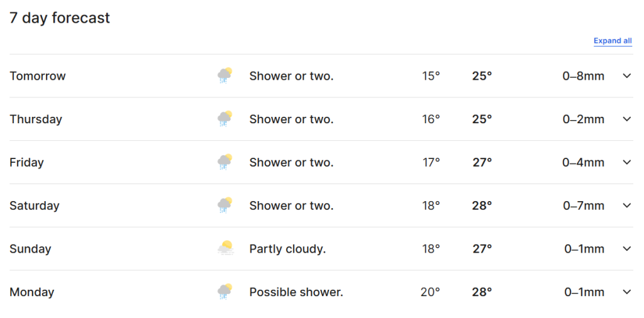644x318 pixels.
Task: Expand Saturday's forecast chevron
Action: [626, 206]
